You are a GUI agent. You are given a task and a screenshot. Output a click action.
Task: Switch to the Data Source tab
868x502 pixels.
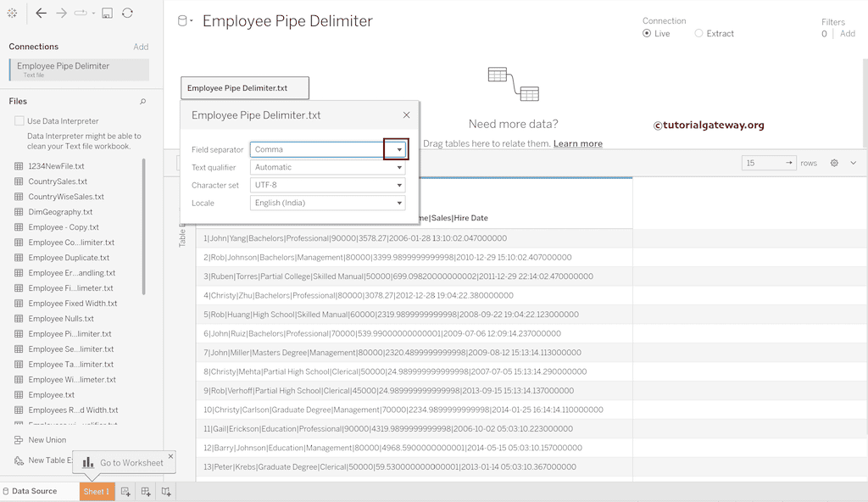[31, 490]
